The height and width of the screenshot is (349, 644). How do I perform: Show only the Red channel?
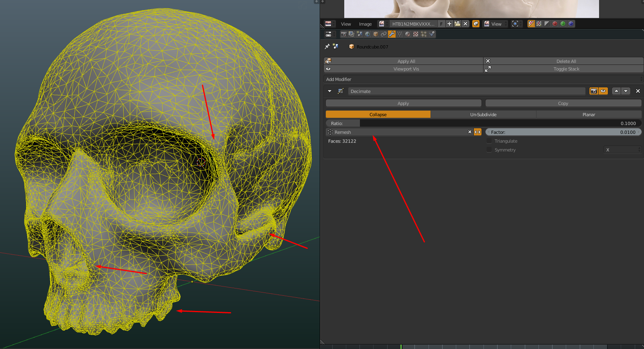tap(555, 24)
